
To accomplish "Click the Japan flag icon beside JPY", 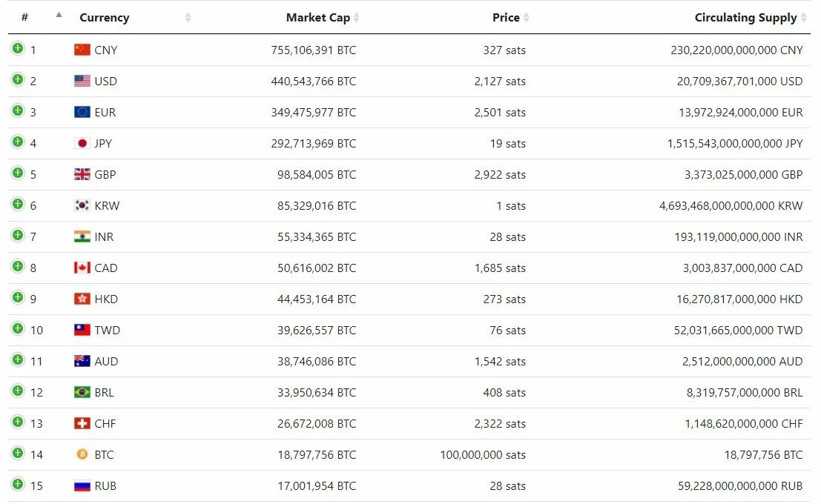I will click(82, 143).
